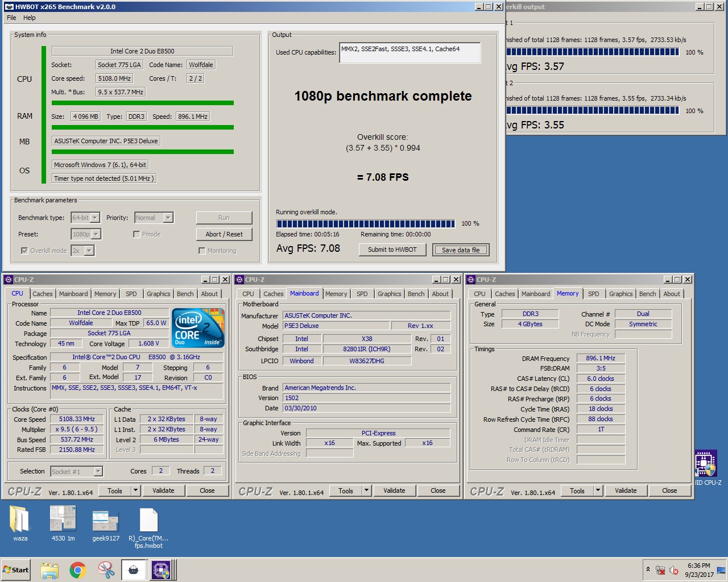Click the Used CPU capabilities text box
The image size is (728, 582).
(x=410, y=52)
